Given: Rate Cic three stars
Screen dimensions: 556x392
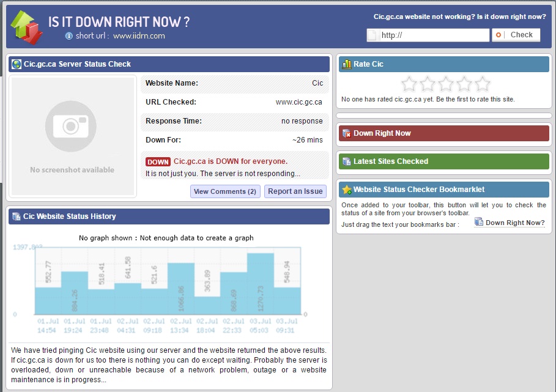Looking at the screenshot, I should 446,84.
